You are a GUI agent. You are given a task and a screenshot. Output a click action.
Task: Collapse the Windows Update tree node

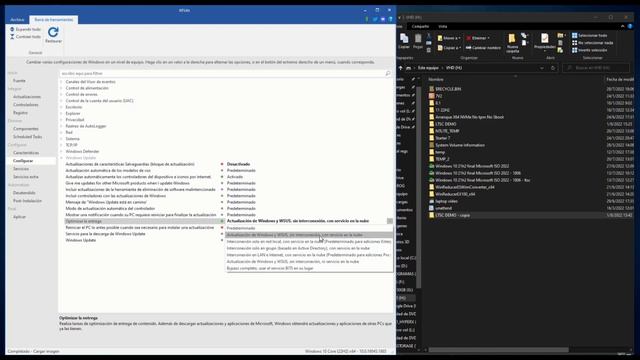point(62,158)
